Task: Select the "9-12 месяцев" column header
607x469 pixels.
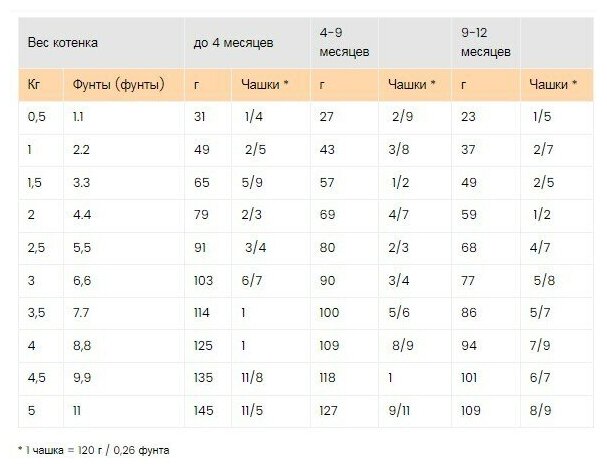Action: pos(488,42)
